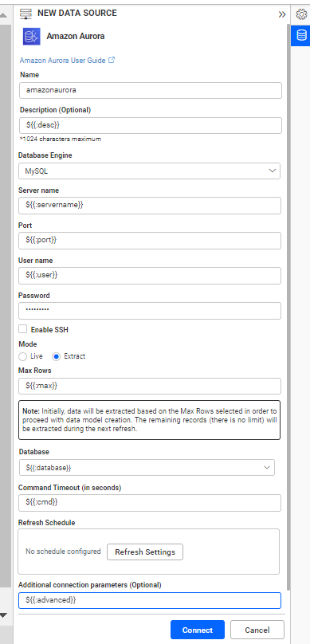The image size is (310, 644).
Task: Open the Amazon Aurora User Guide link
Action: [63, 60]
